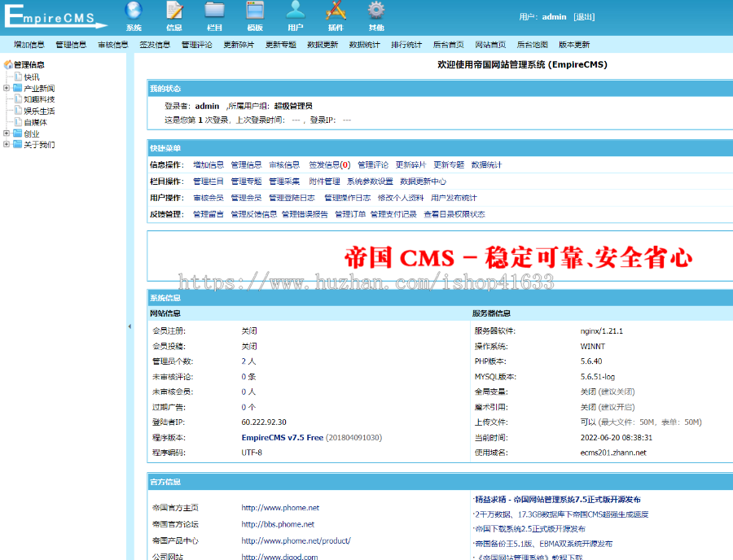The image size is (733, 560).
Task: Select 更新碎片 in the top menu bar
Action: point(239,45)
